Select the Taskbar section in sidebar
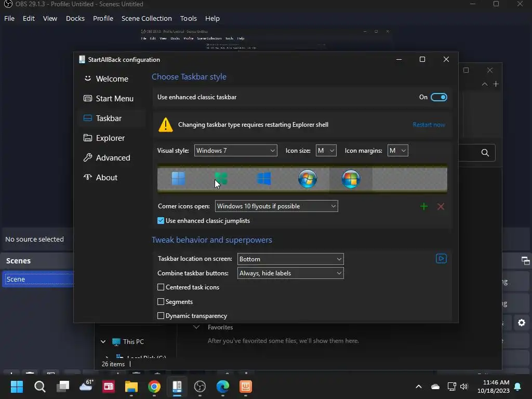532x399 pixels. click(x=112, y=118)
